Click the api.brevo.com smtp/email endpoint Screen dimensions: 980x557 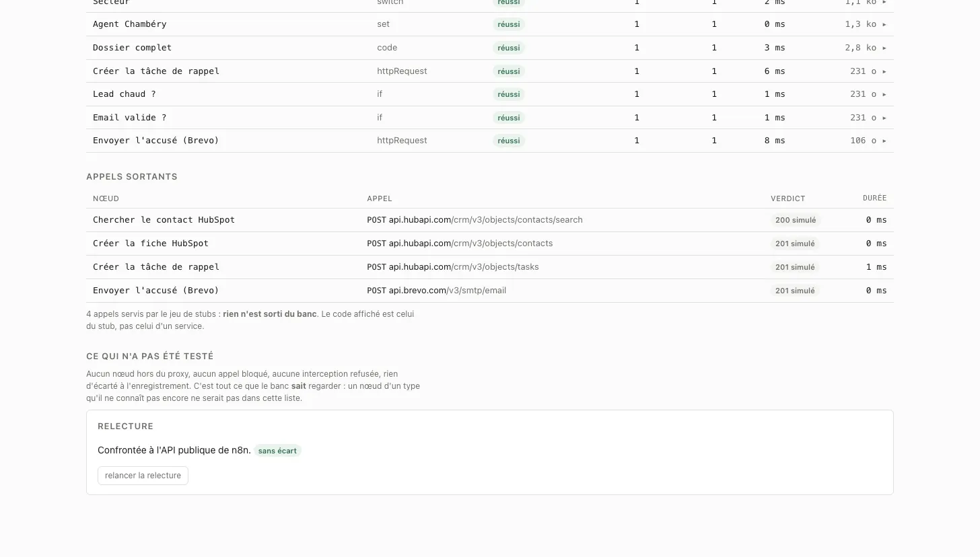(436, 291)
